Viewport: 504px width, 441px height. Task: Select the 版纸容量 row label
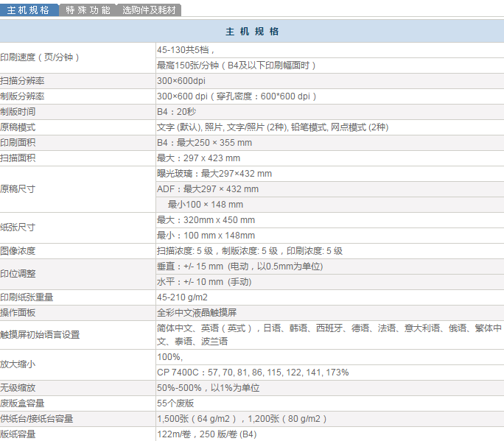click(18, 434)
